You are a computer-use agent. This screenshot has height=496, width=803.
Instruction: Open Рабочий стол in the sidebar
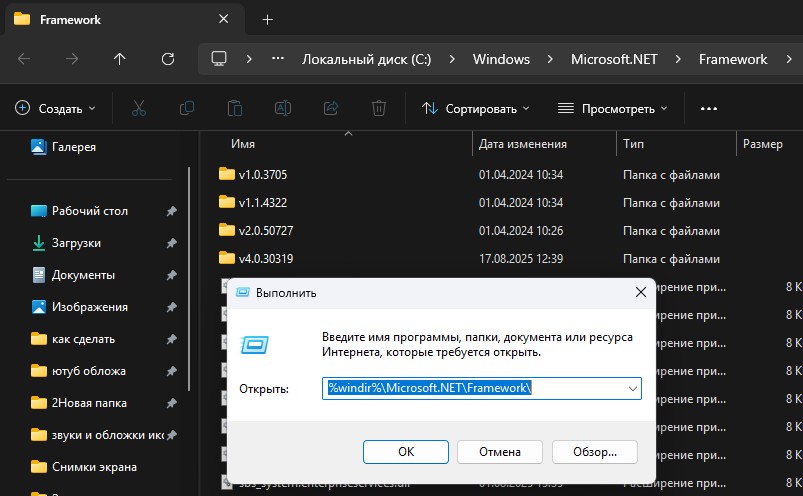click(90, 211)
